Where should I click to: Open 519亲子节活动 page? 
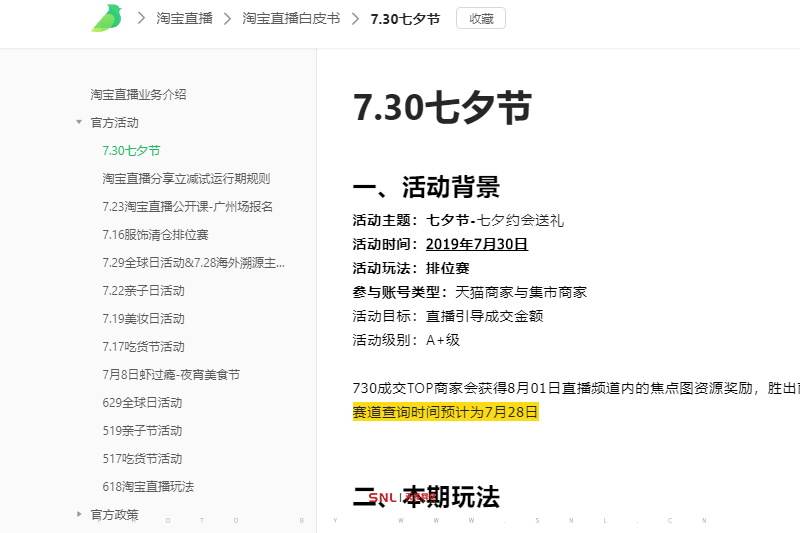[x=142, y=430]
